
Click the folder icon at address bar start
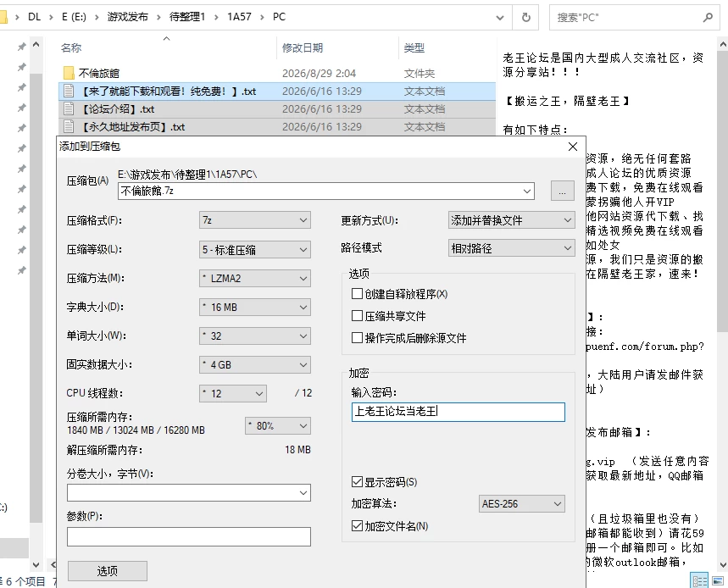click(3, 17)
